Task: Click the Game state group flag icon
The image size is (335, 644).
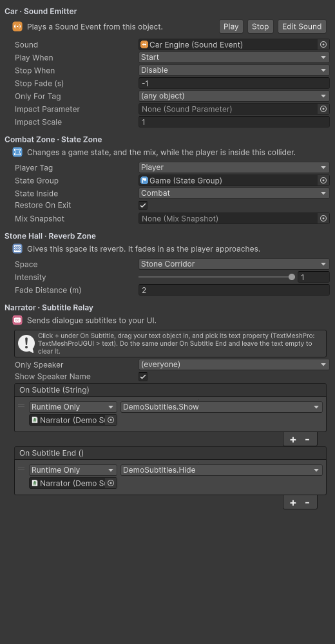Action: pyautogui.click(x=144, y=180)
